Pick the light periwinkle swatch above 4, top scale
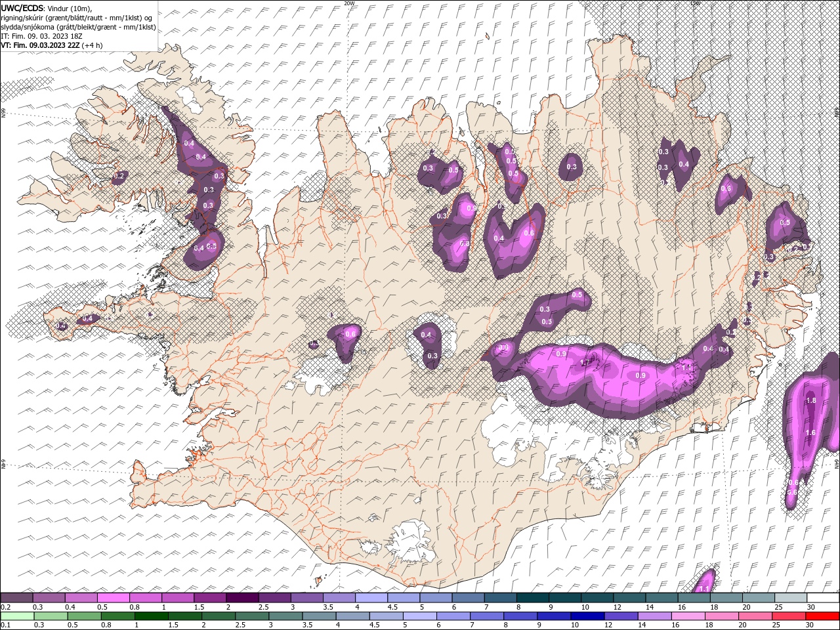 point(371,598)
